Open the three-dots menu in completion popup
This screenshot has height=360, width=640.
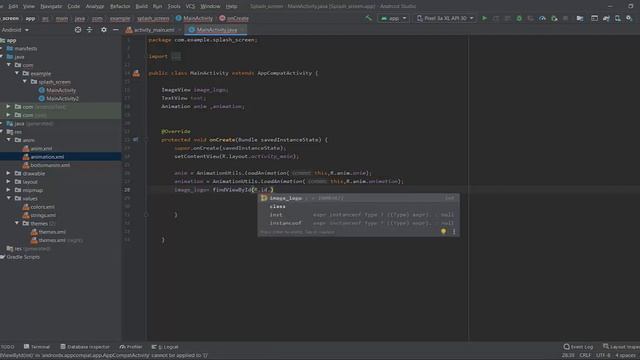[454, 231]
